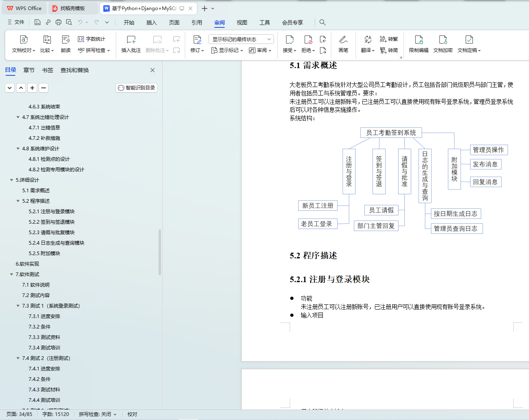Click the Save icon in quick access toolbar
The height and width of the screenshot is (420, 529).
point(38,22)
